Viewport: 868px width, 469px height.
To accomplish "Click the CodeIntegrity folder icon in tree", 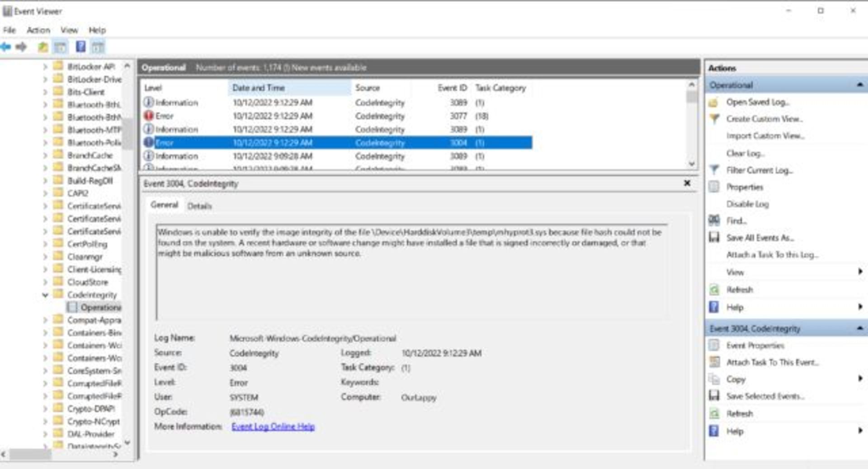I will pos(58,295).
